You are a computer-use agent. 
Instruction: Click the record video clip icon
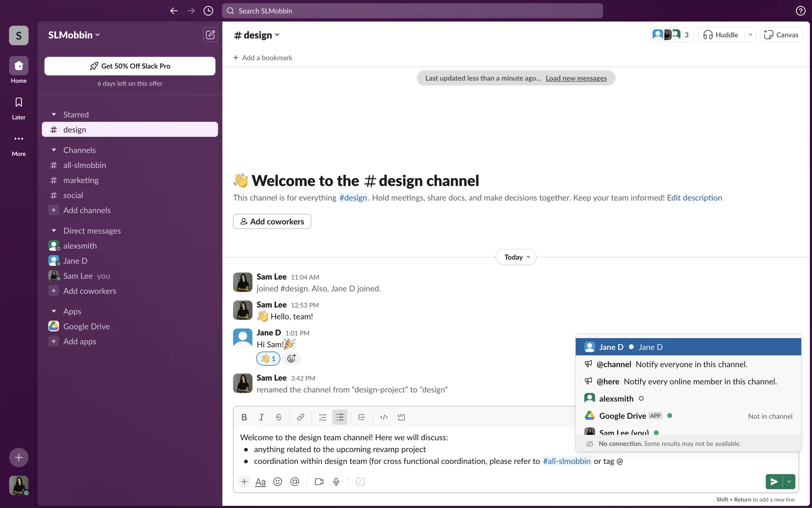[319, 482]
